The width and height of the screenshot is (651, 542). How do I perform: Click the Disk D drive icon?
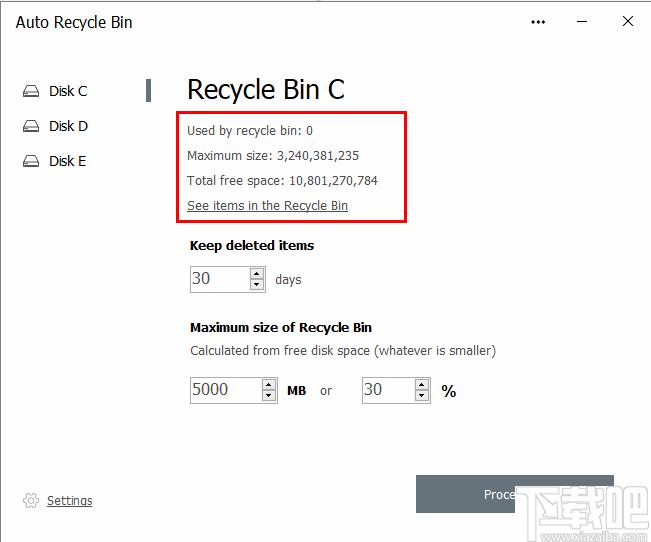click(x=31, y=126)
